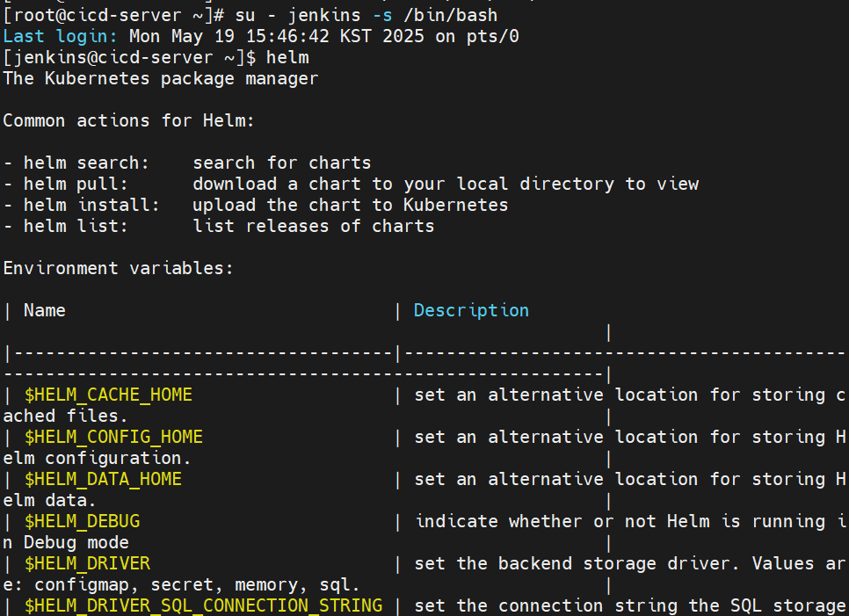Image resolution: width=849 pixels, height=616 pixels.
Task: Click "set the connection string the SQL storage" text
Action: pyautogui.click(x=630, y=605)
